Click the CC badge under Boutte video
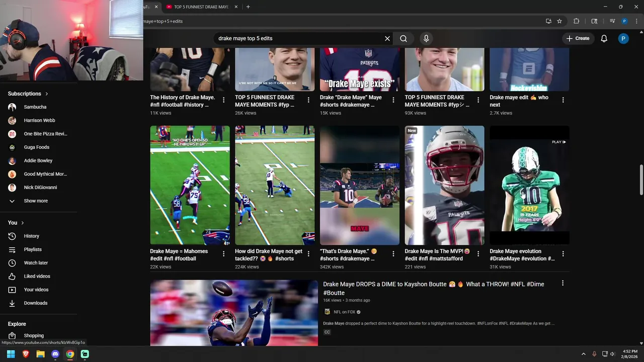The image size is (644, 362). click(x=327, y=332)
